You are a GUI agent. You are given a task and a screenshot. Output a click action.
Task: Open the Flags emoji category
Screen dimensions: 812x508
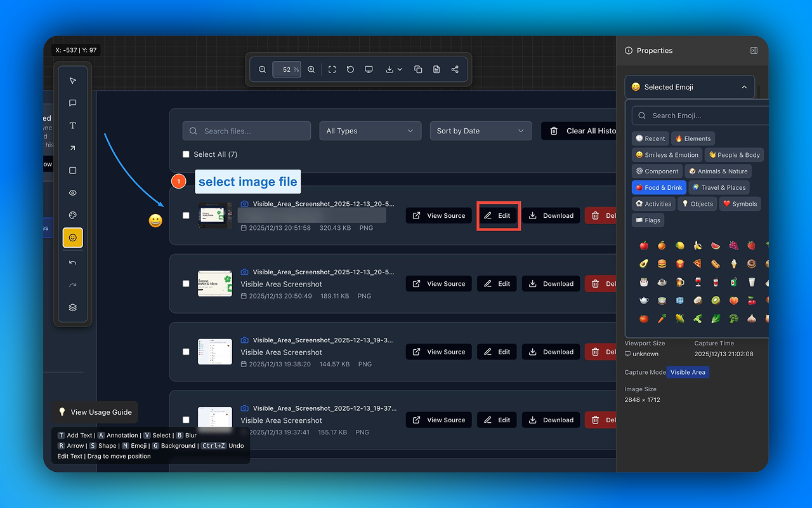click(x=648, y=220)
